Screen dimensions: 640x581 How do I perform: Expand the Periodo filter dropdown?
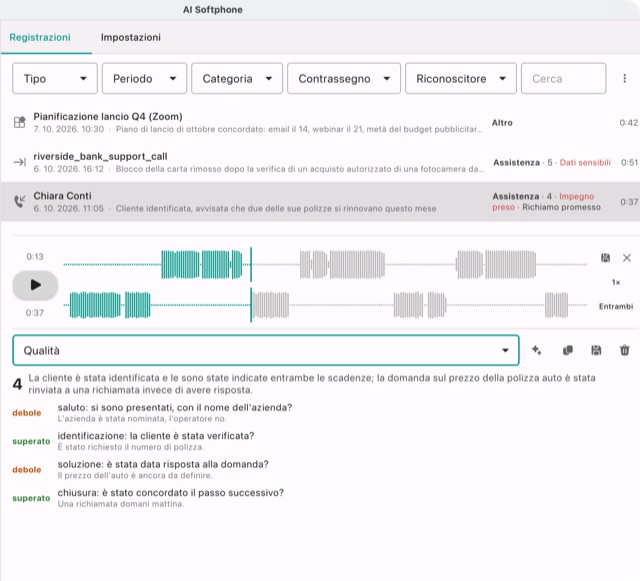pos(144,78)
